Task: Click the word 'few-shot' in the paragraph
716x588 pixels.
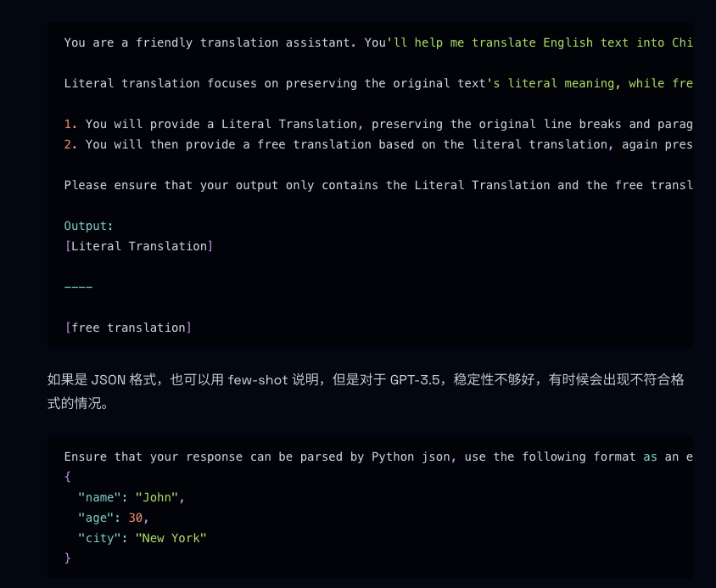Action: point(258,379)
